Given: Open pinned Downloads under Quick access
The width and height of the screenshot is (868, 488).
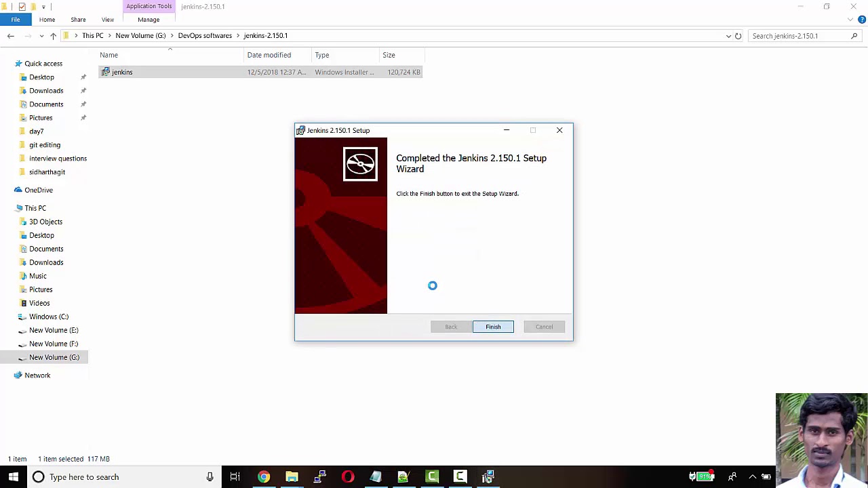Looking at the screenshot, I should [x=46, y=91].
